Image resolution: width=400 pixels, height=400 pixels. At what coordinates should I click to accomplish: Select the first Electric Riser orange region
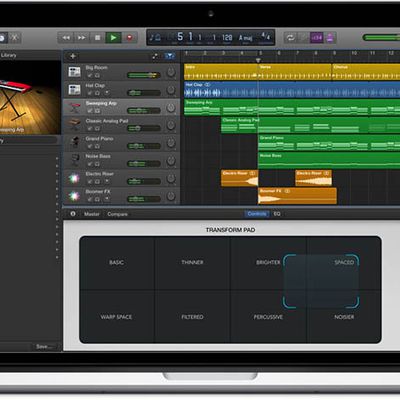[x=240, y=178]
